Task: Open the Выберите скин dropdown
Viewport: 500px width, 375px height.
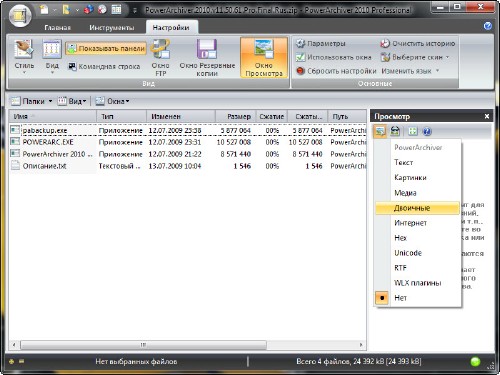Action: click(415, 57)
